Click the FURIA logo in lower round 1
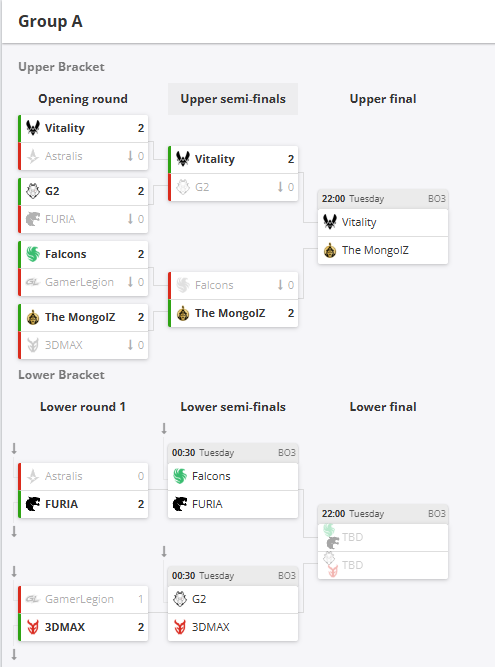The height and width of the screenshot is (667, 495). [x=33, y=504]
